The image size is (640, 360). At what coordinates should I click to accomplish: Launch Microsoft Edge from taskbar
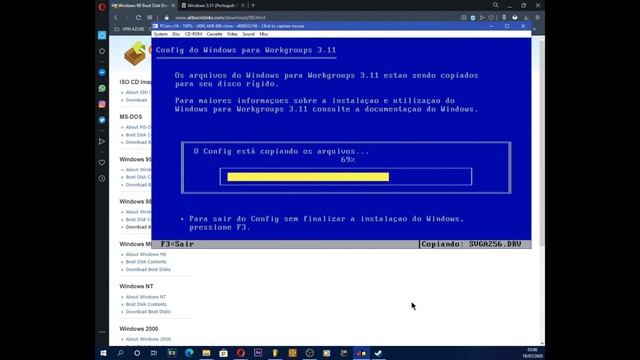click(x=189, y=353)
